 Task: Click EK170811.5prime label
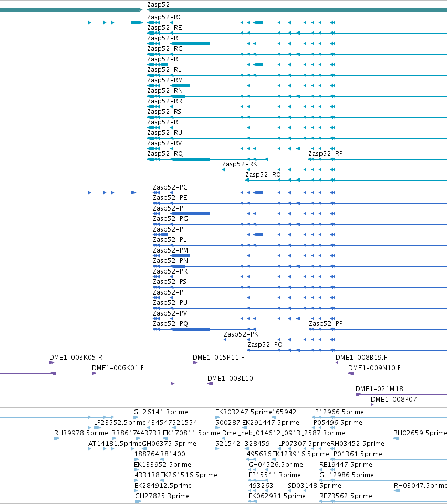pos(191,433)
